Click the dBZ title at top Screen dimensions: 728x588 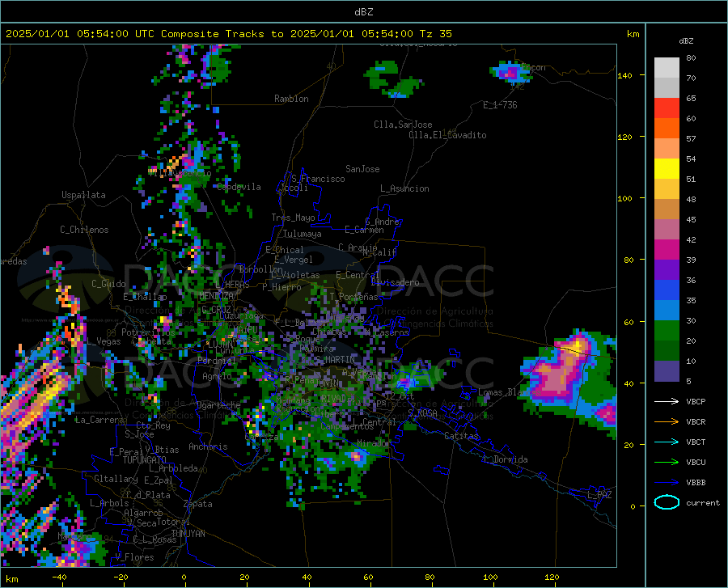(x=363, y=12)
